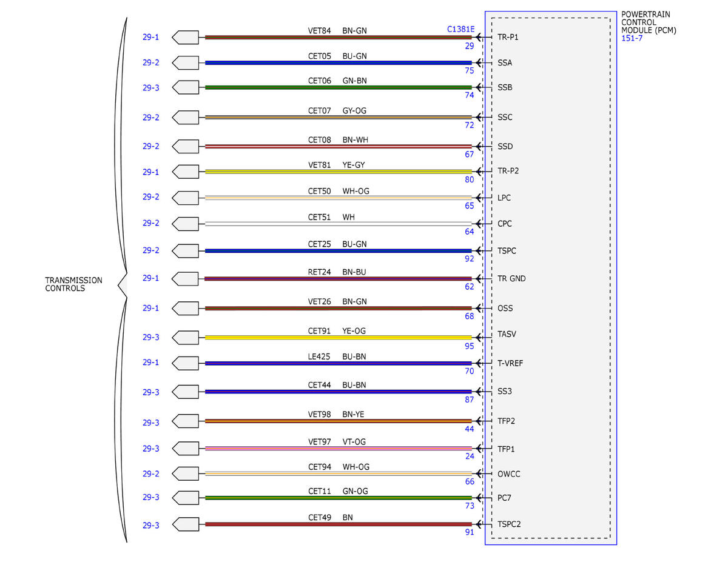This screenshot has height=562, width=728.
Task: Select pin number 75 at the connector
Action: click(470, 70)
